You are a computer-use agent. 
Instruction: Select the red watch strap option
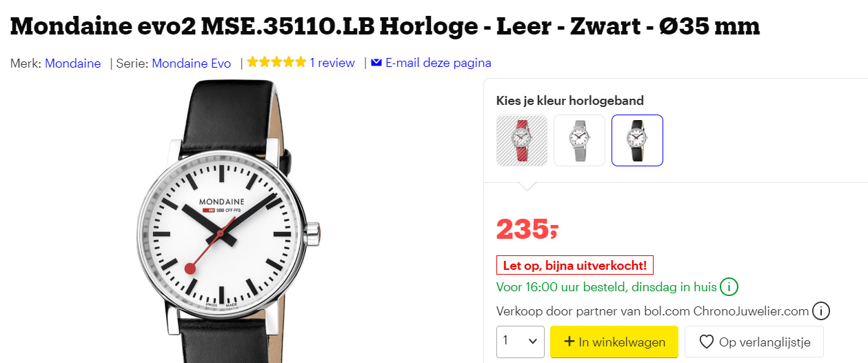pyautogui.click(x=522, y=141)
